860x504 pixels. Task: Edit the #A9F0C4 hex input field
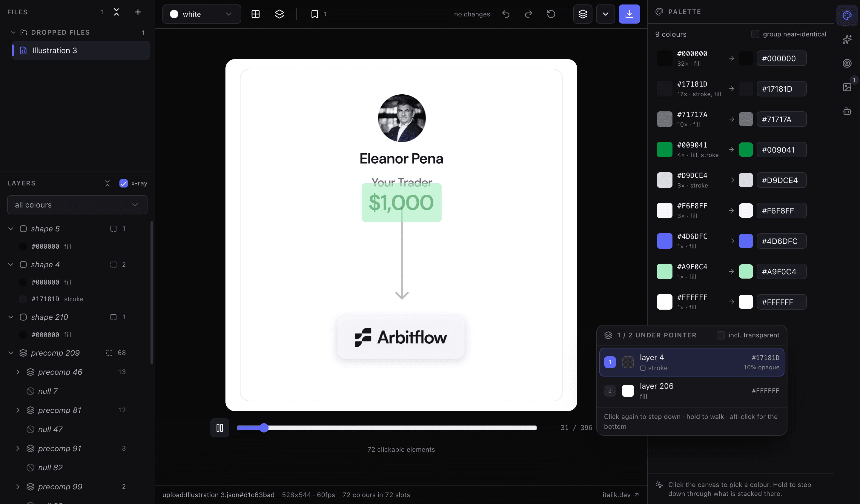(781, 271)
